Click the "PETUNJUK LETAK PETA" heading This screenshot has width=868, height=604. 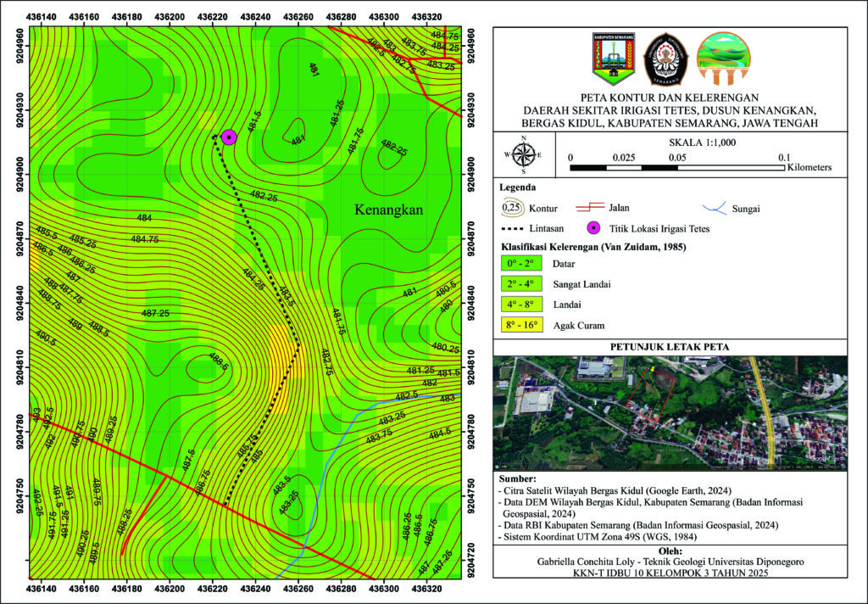(x=670, y=348)
